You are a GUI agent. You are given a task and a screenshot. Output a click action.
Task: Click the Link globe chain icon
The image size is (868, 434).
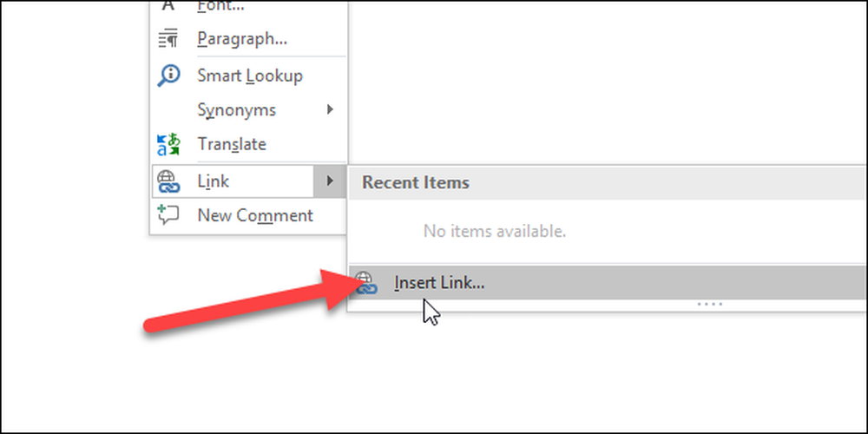click(x=168, y=181)
